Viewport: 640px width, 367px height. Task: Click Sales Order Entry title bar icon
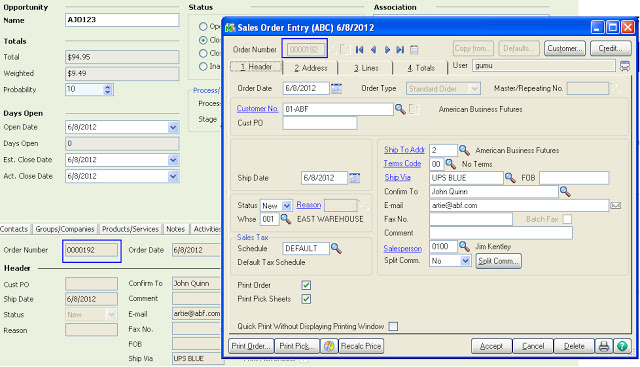point(230,28)
